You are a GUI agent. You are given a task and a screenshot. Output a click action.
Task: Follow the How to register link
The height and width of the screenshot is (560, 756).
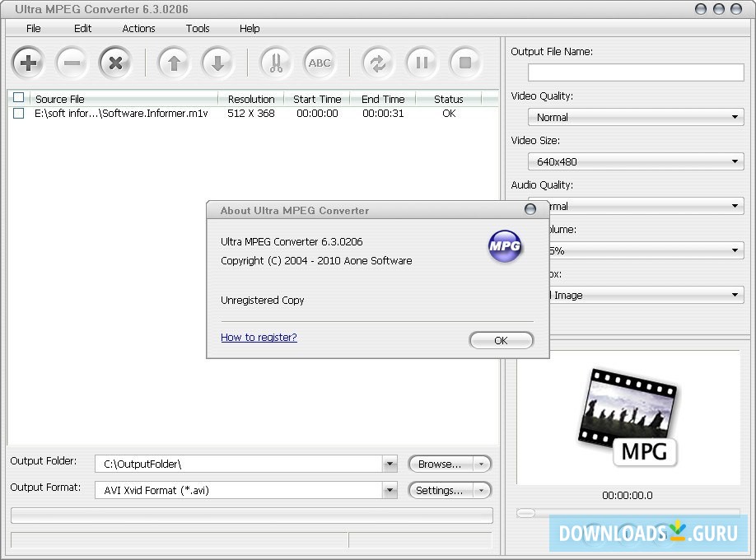[x=259, y=337]
